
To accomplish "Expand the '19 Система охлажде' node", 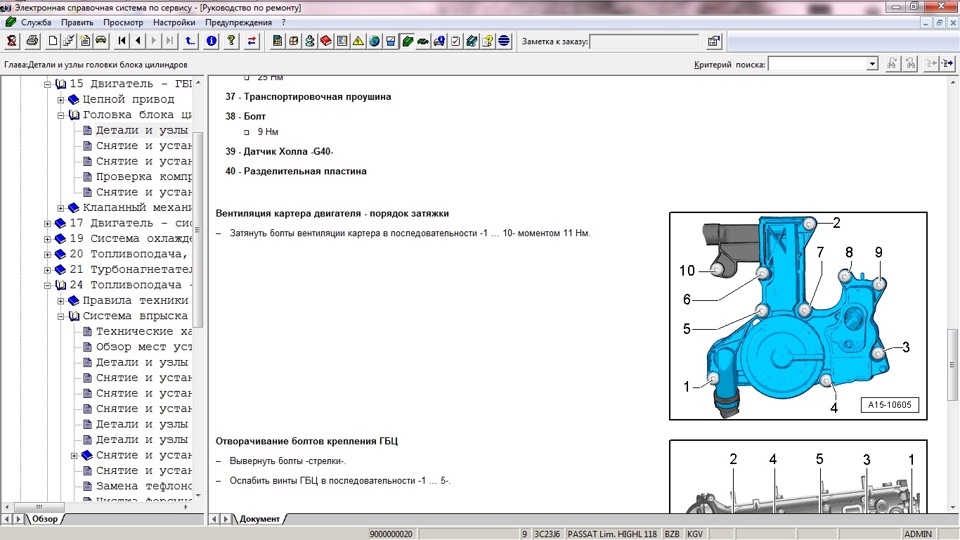I will point(47,239).
